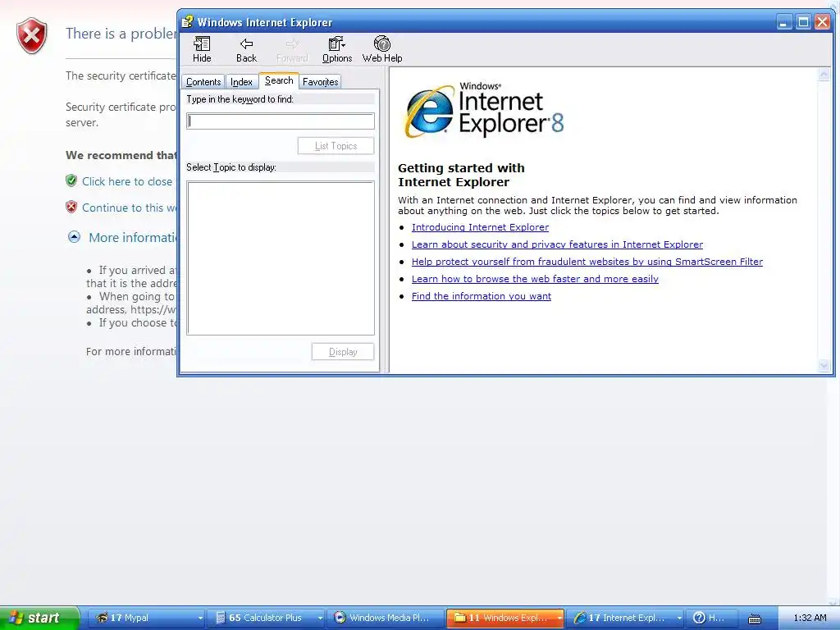Collapse the More information section
The width and height of the screenshot is (840, 630).
click(74, 237)
